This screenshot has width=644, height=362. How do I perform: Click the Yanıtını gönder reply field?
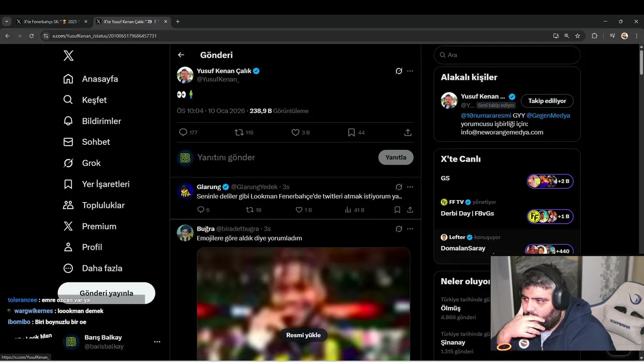point(284,157)
